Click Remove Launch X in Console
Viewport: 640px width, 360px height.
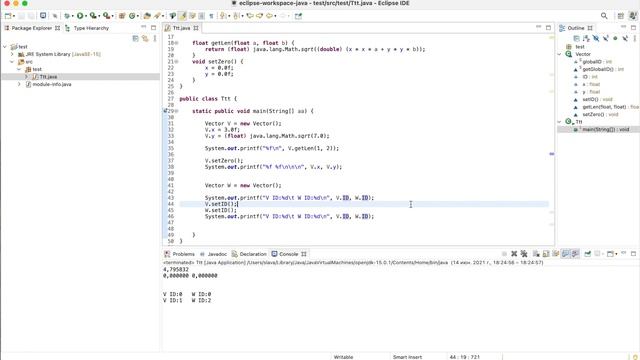coord(514,254)
